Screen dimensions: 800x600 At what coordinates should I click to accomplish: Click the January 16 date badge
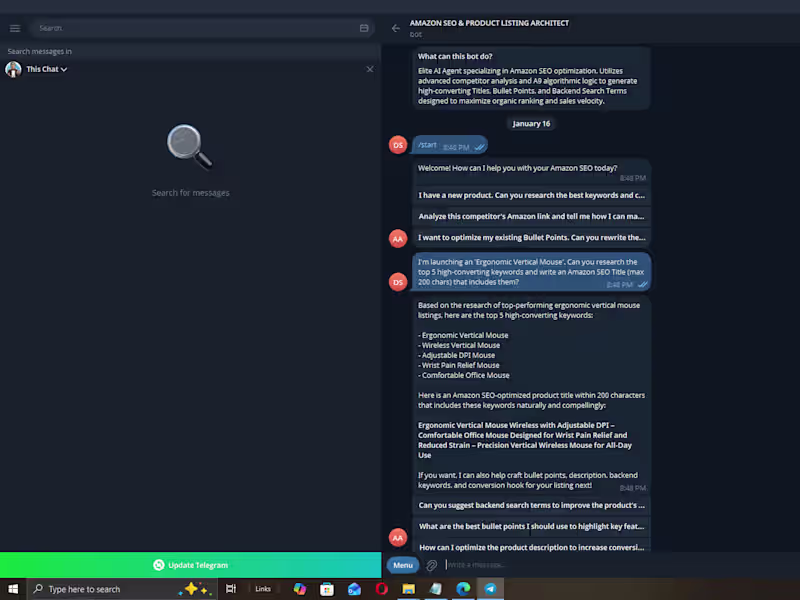pyautogui.click(x=531, y=123)
